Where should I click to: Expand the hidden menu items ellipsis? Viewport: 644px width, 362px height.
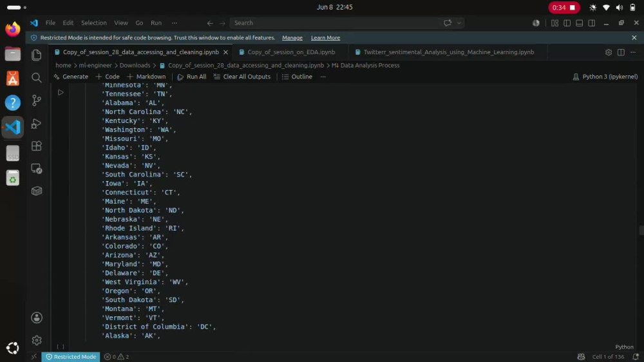175,23
